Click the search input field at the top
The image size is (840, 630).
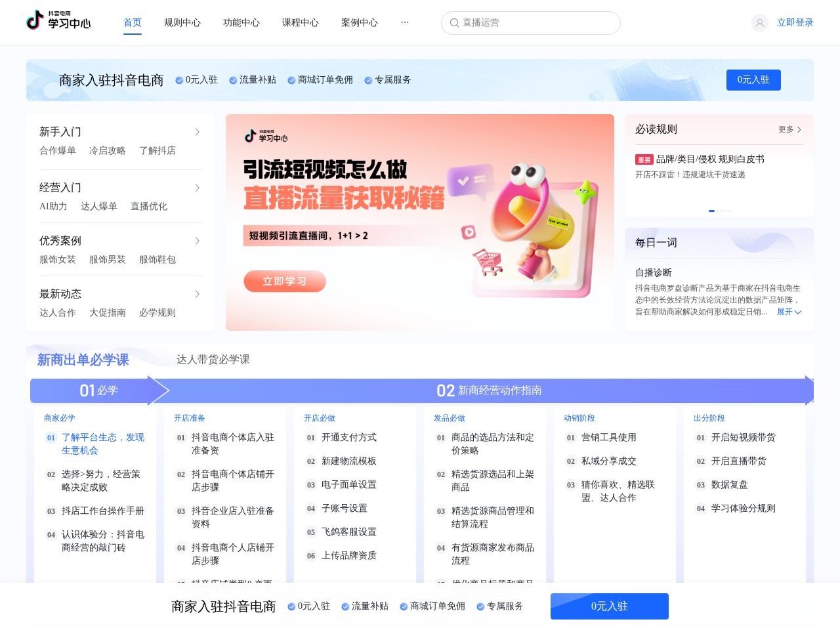coord(530,23)
